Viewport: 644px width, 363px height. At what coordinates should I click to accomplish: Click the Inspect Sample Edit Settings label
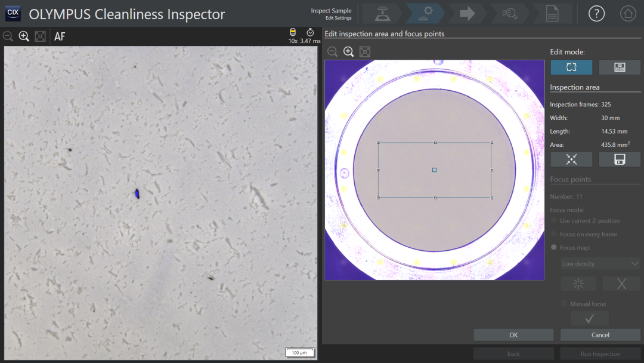pyautogui.click(x=331, y=14)
